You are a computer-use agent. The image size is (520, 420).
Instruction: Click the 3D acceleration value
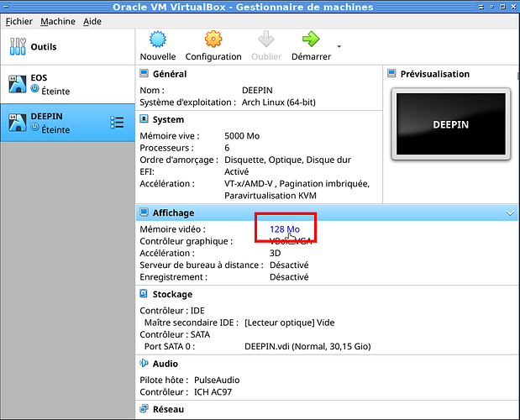pos(275,253)
